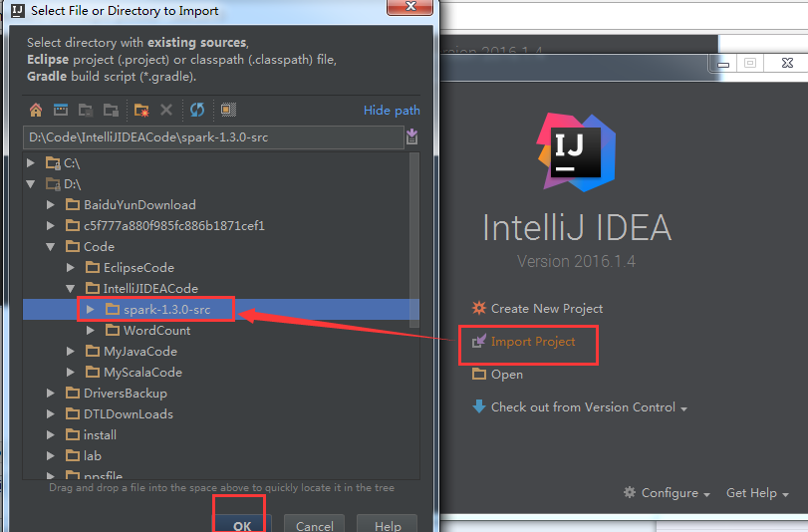The height and width of the screenshot is (532, 808).
Task: Select the c5f777a880f985fc886b1871cef1 folder row
Action: [x=216, y=226]
